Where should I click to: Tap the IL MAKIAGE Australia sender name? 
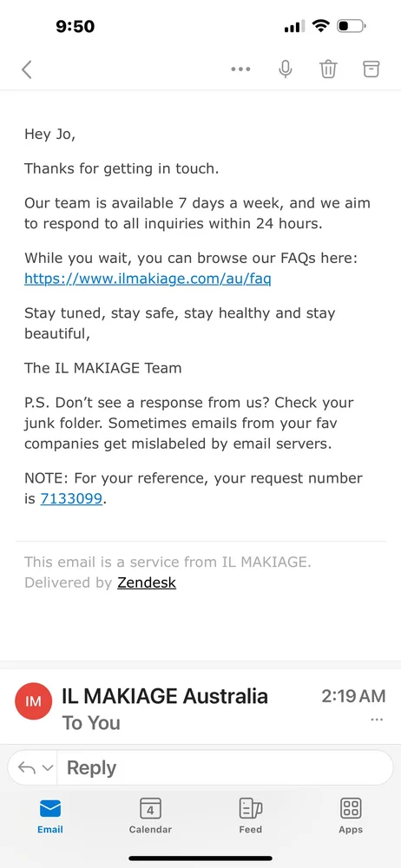165,696
